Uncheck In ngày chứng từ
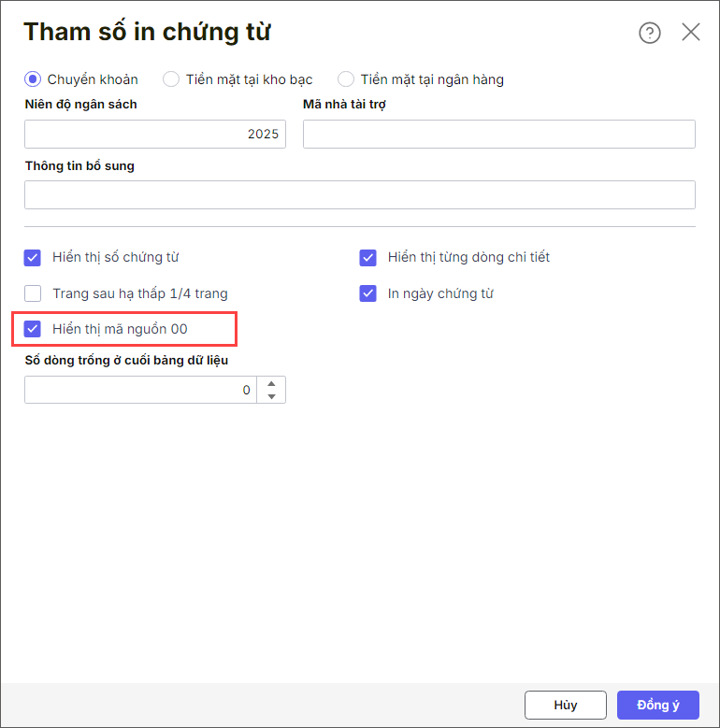The image size is (720, 728). pyautogui.click(x=368, y=293)
